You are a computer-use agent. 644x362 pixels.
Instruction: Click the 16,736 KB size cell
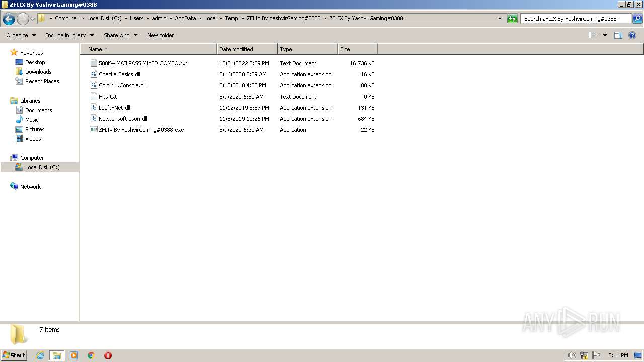point(362,63)
